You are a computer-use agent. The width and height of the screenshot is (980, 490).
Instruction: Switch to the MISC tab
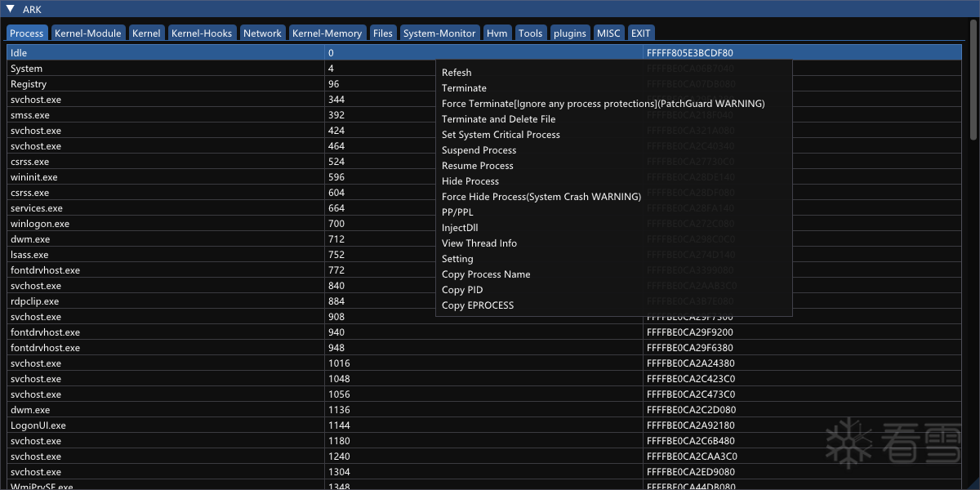click(x=609, y=33)
